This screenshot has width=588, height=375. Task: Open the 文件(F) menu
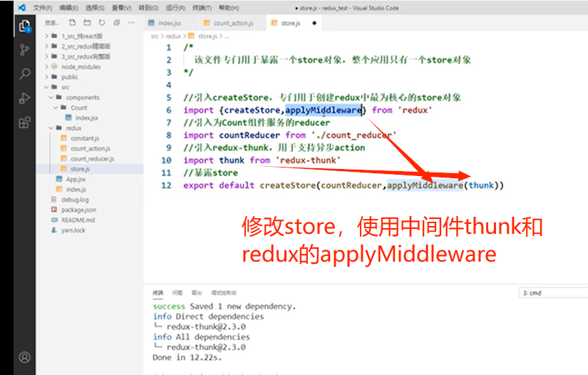click(x=42, y=8)
